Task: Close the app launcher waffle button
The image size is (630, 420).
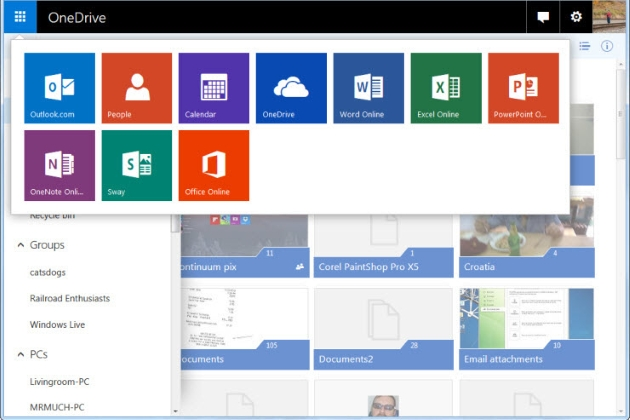Action: pos(20,17)
